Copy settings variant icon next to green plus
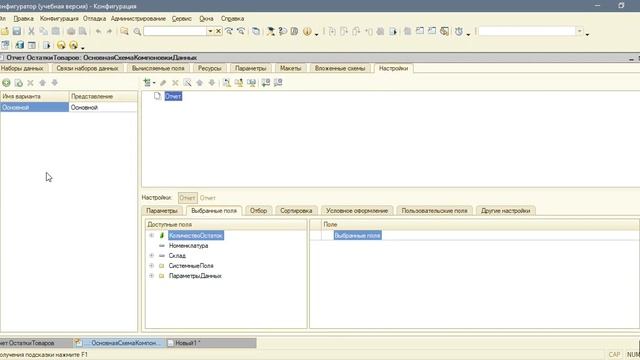 tap(18, 83)
